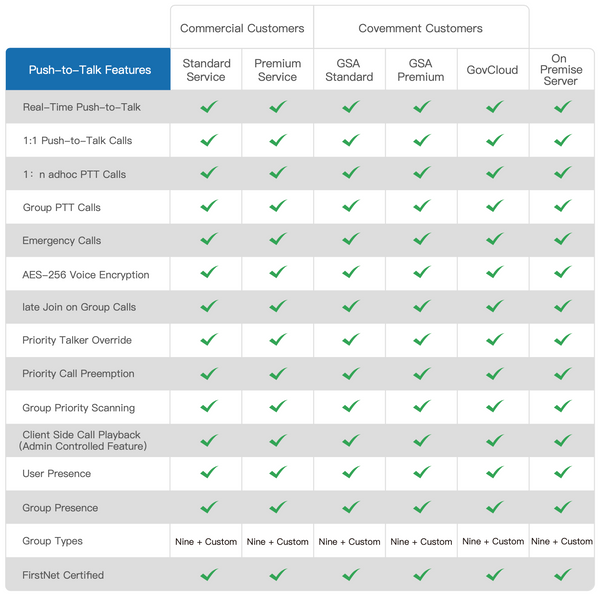Click the AES-256 Voice Encryption checkmark under GSA Standard
This screenshot has width=600, height=595.
(351, 272)
